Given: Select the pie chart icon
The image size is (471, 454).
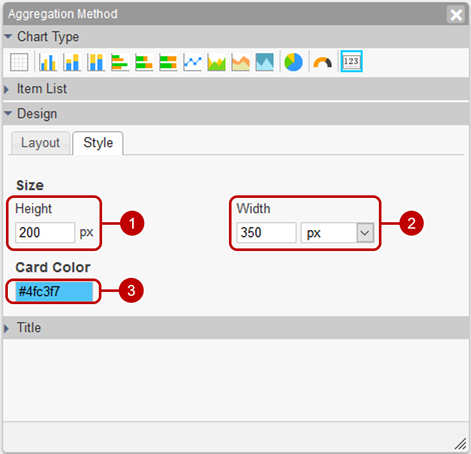Looking at the screenshot, I should pyautogui.click(x=293, y=62).
